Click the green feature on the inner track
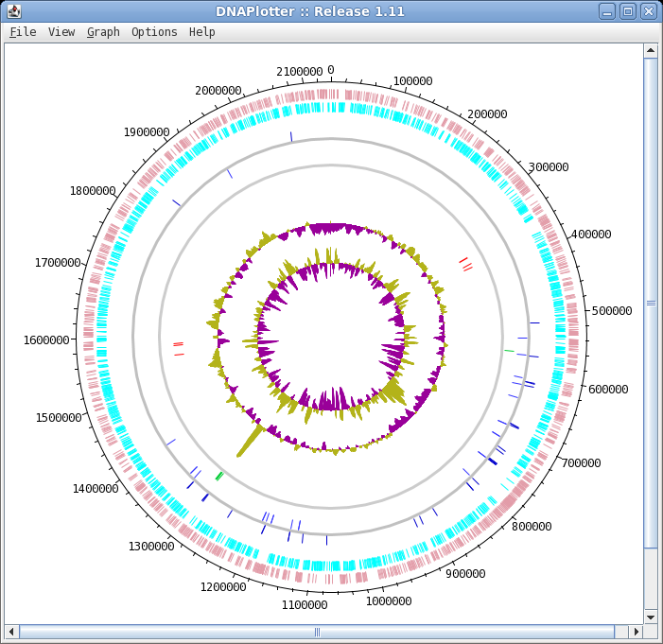Viewport: 663px width, 644px height. [x=219, y=476]
